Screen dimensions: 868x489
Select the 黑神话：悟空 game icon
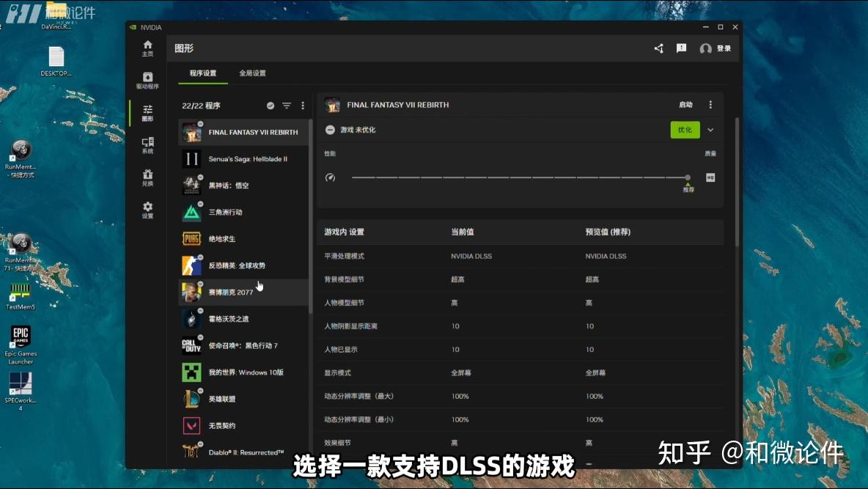click(191, 185)
